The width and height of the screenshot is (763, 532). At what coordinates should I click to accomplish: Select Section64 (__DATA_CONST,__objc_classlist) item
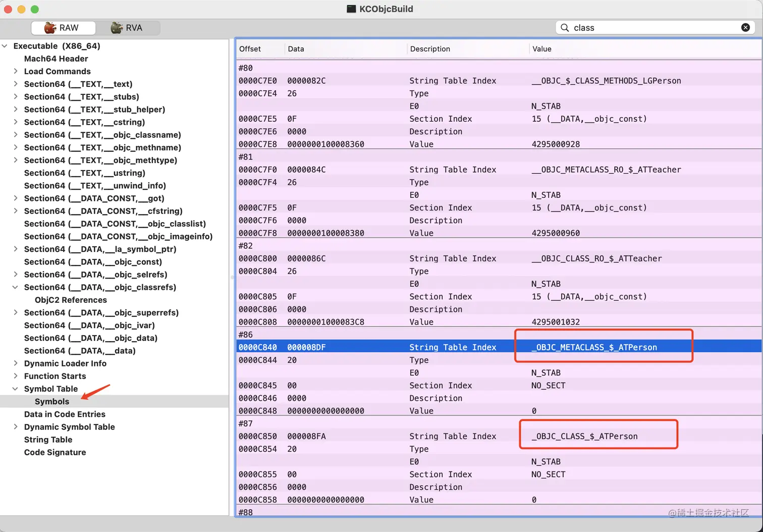point(115,224)
